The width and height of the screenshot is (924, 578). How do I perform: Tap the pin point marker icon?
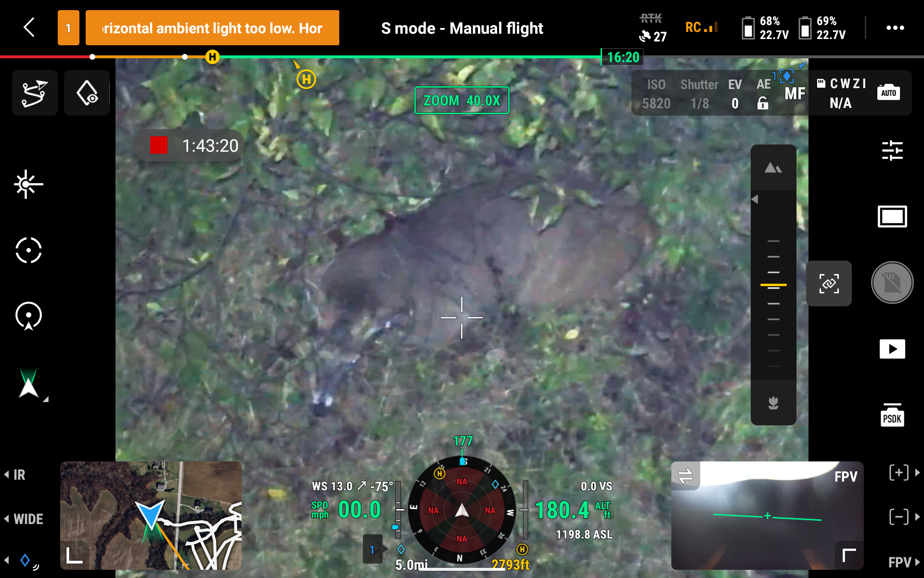87,93
